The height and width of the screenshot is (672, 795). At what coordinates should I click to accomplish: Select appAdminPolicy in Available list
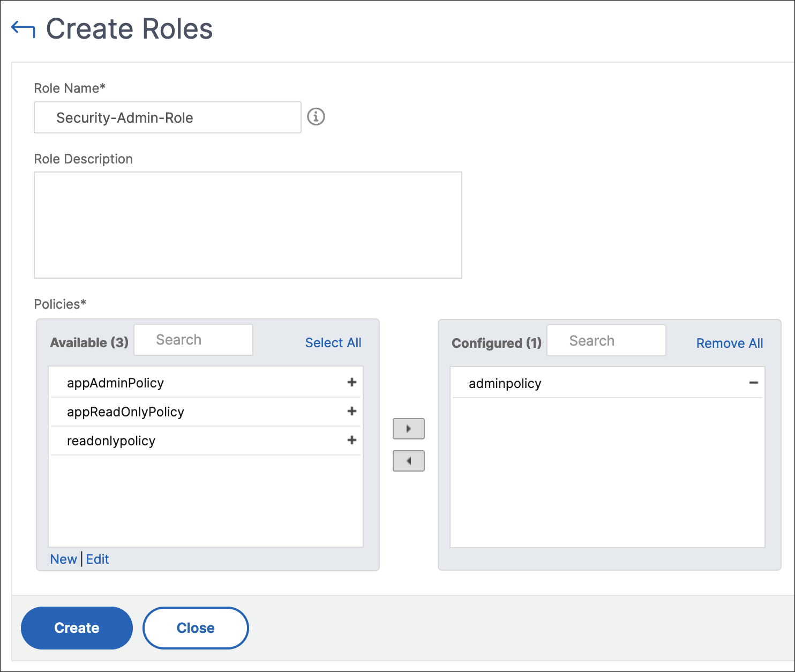[x=206, y=383]
